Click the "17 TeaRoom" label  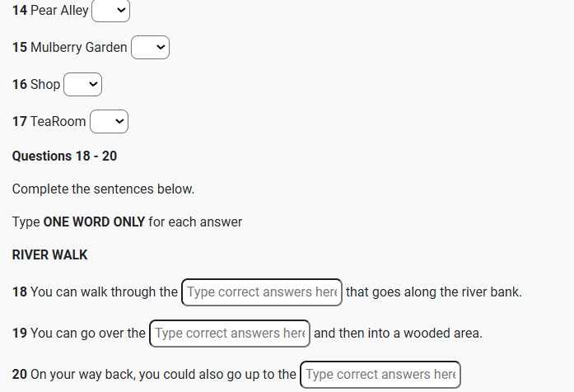point(49,122)
